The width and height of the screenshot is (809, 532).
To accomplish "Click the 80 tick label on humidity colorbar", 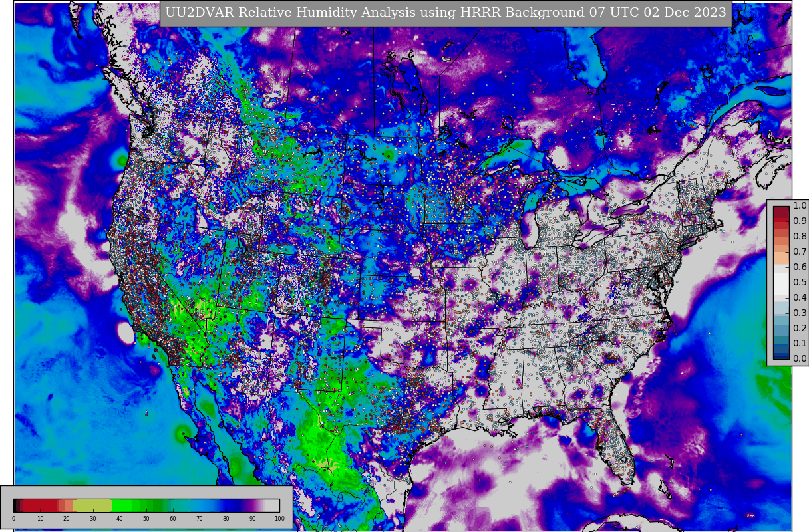I will (226, 519).
